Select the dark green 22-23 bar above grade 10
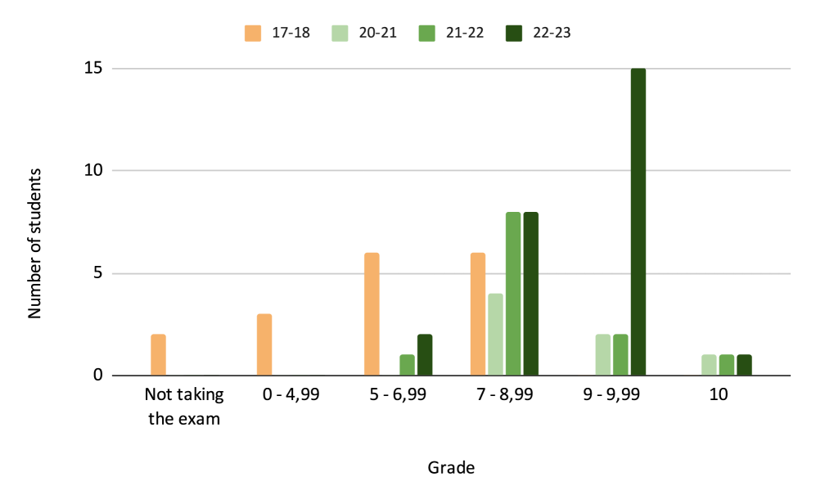The image size is (816, 504). tap(744, 365)
